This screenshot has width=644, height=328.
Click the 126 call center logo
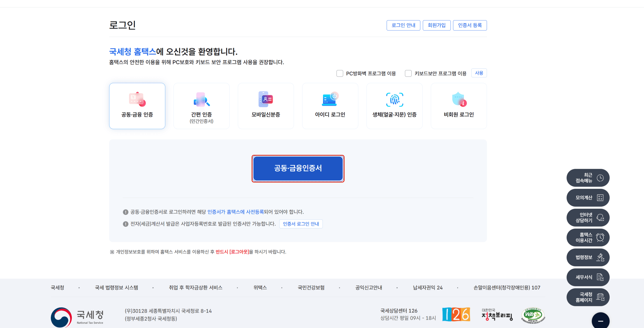[456, 314]
